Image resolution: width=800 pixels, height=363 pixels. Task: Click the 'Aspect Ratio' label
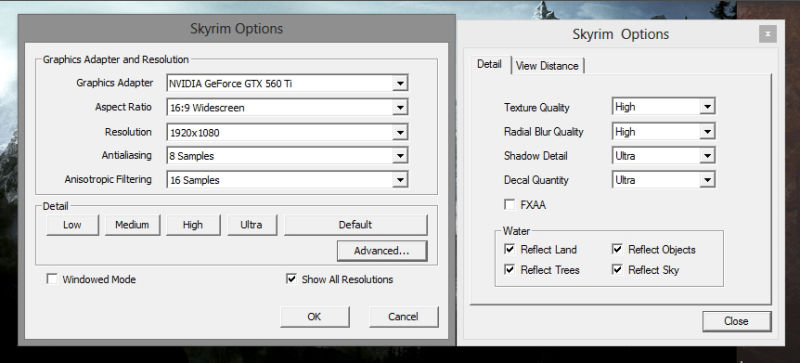pyautogui.click(x=123, y=107)
